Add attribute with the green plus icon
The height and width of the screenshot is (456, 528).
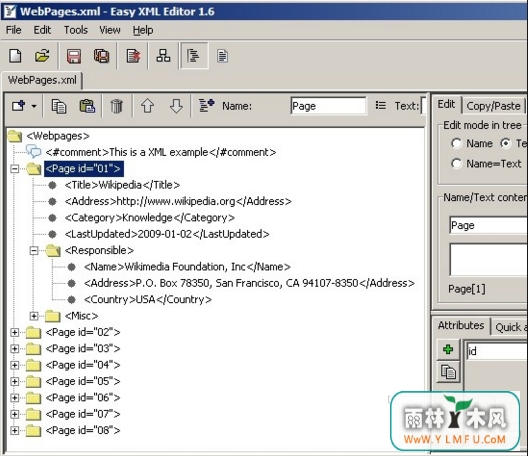tap(448, 350)
